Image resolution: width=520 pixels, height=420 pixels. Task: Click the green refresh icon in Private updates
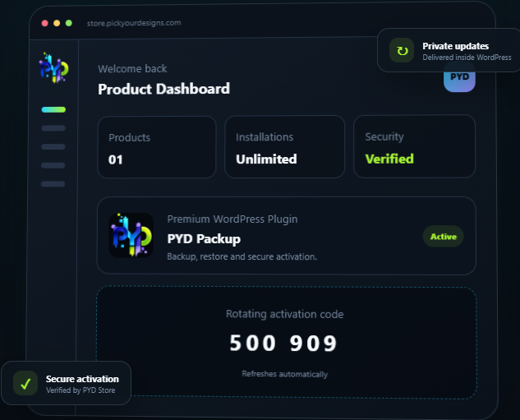tap(402, 50)
